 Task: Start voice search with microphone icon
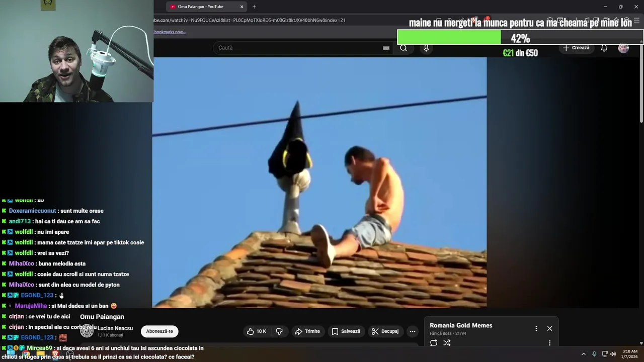point(426,48)
